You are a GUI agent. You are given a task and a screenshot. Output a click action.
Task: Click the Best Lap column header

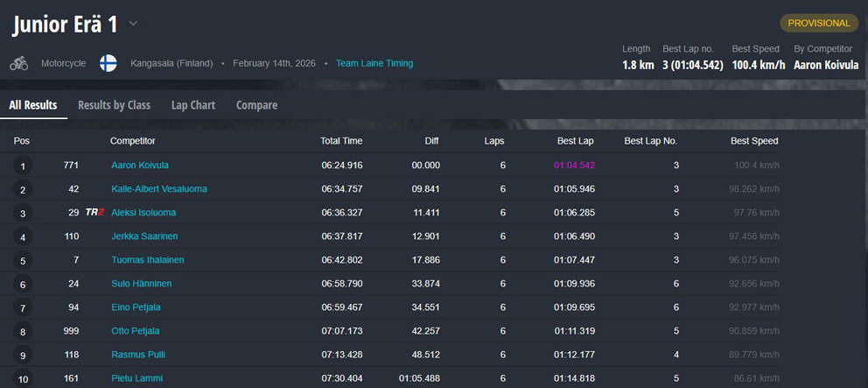click(x=575, y=141)
